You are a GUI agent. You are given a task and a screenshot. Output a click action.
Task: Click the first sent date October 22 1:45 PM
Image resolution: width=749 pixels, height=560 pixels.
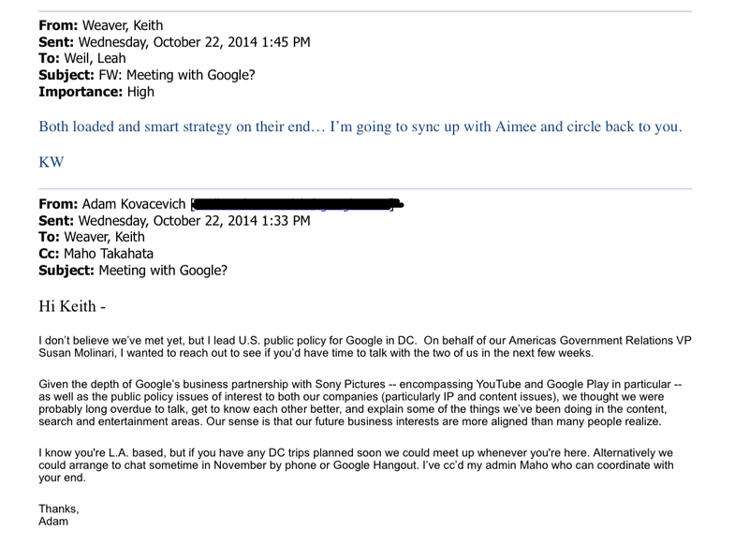coord(194,42)
